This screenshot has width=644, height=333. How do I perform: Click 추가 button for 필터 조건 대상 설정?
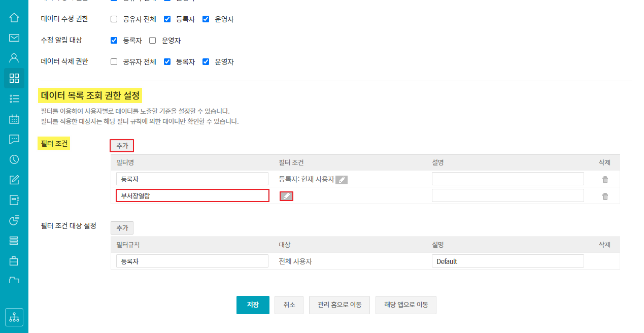122,228
